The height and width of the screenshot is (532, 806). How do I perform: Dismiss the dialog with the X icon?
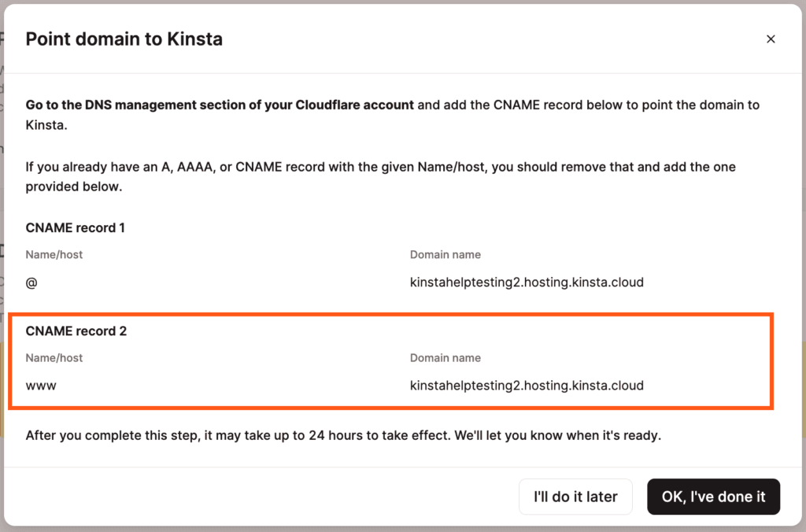[771, 39]
